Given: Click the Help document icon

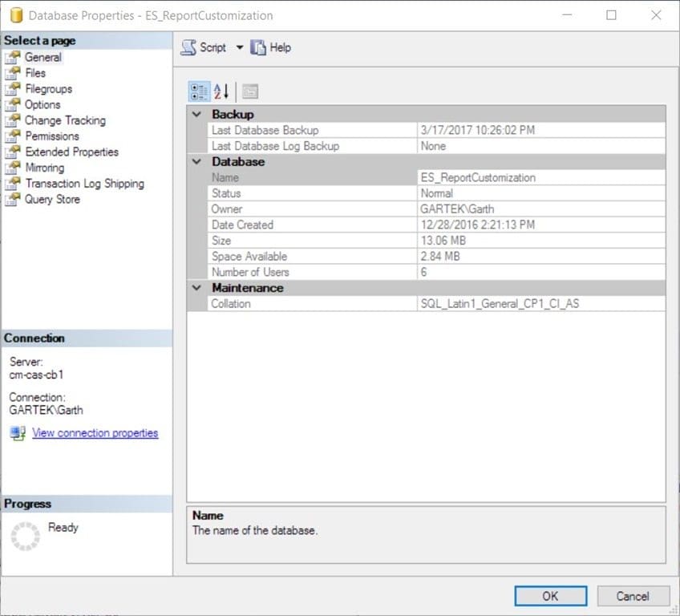Looking at the screenshot, I should (x=258, y=47).
